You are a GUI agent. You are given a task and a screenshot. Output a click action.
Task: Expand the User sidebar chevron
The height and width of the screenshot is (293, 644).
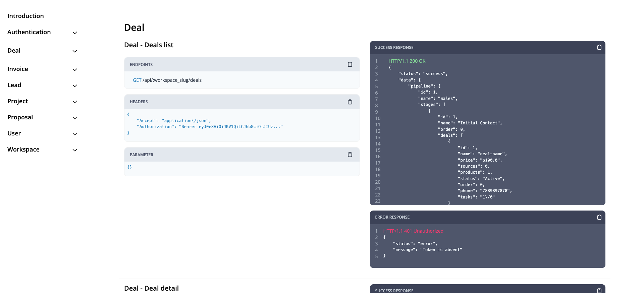coord(75,134)
